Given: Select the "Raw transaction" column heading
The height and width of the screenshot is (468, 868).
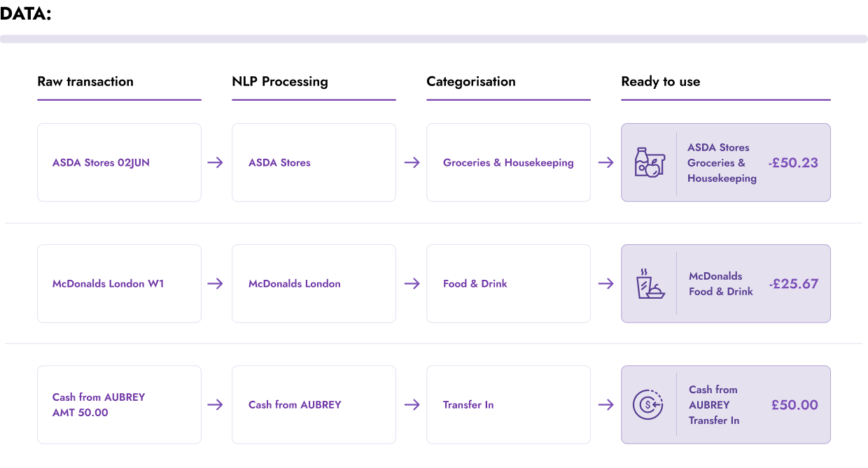Looking at the screenshot, I should pos(85,81).
